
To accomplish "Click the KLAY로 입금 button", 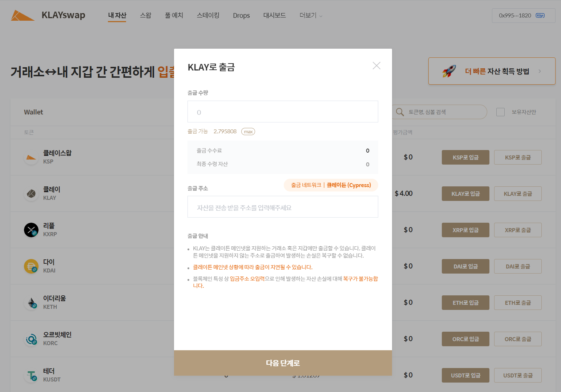I will click(x=465, y=194).
